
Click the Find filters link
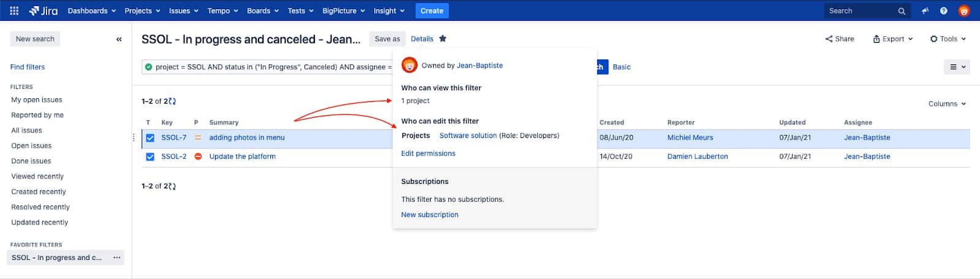[x=28, y=67]
